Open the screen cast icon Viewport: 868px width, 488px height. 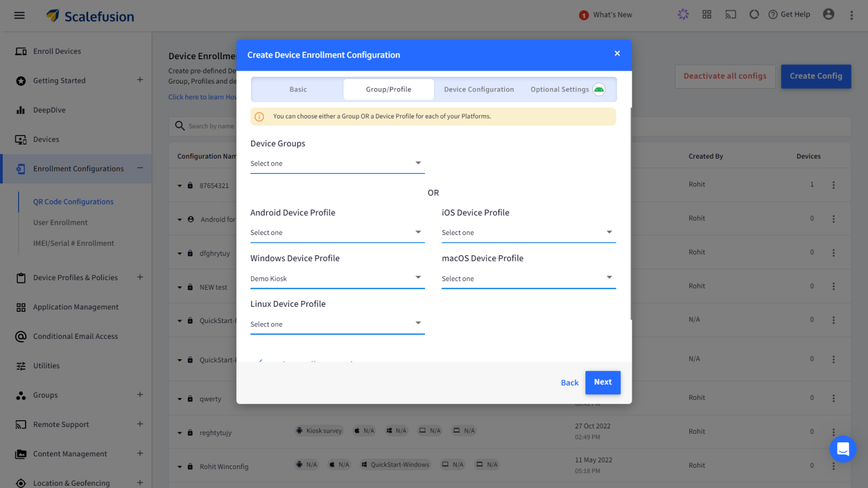[730, 14]
